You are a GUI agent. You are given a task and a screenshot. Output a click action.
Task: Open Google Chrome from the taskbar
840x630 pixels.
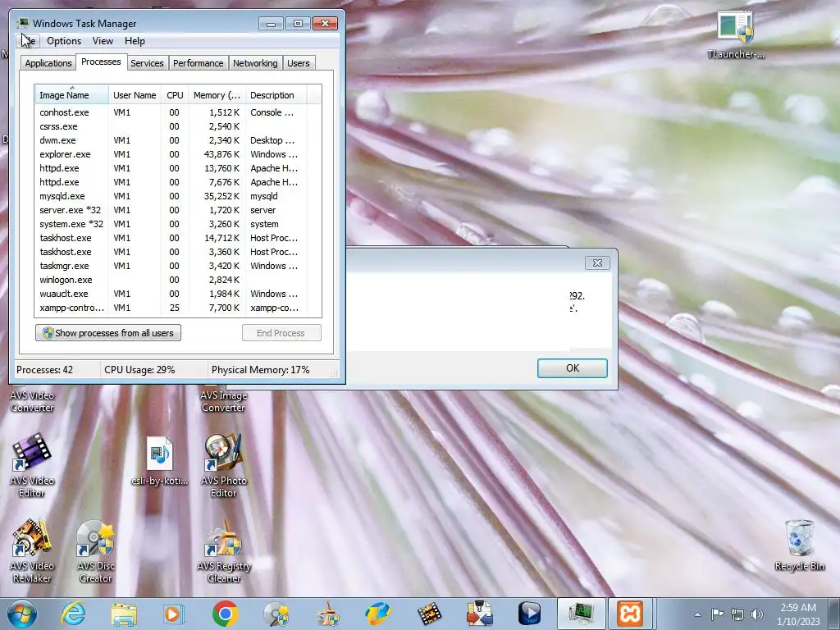(225, 614)
